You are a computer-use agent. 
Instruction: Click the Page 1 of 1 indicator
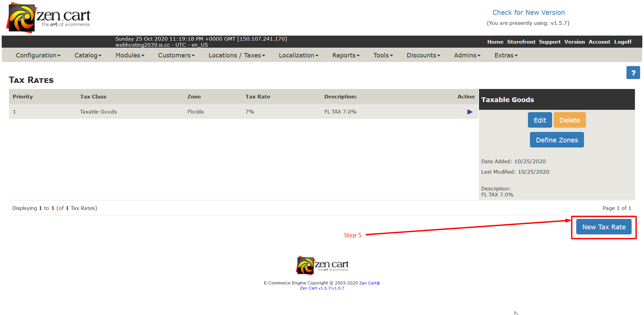(617, 208)
